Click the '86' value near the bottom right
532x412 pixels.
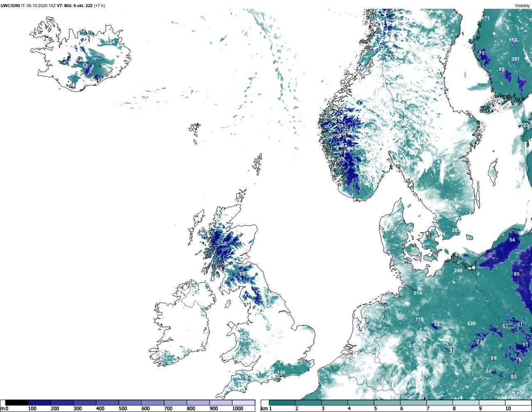494,358
